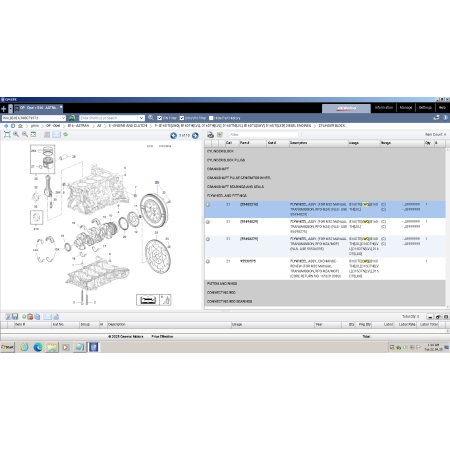Screen dimensions: 450x450
Task: Select the OP - Opel Astra tab
Action: (x=38, y=108)
